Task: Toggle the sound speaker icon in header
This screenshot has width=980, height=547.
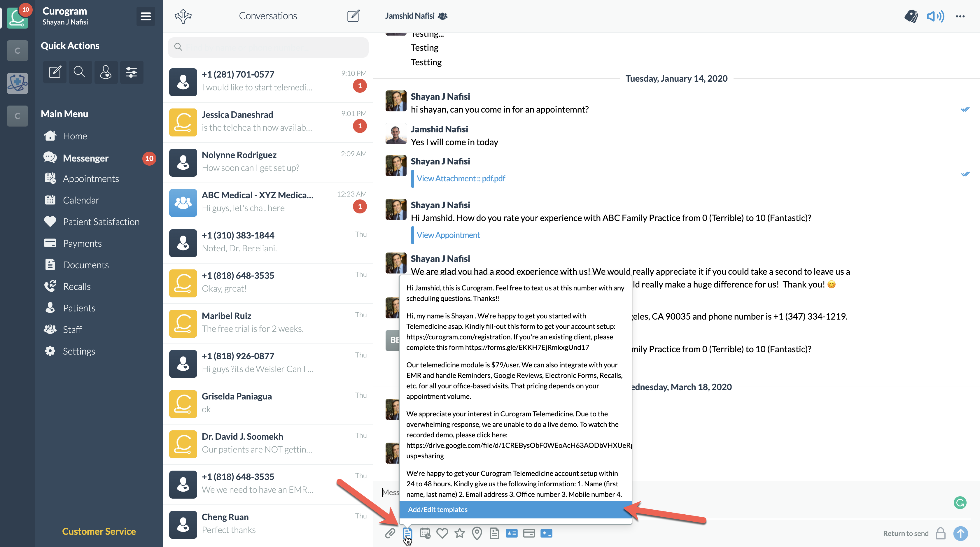Action: [935, 16]
